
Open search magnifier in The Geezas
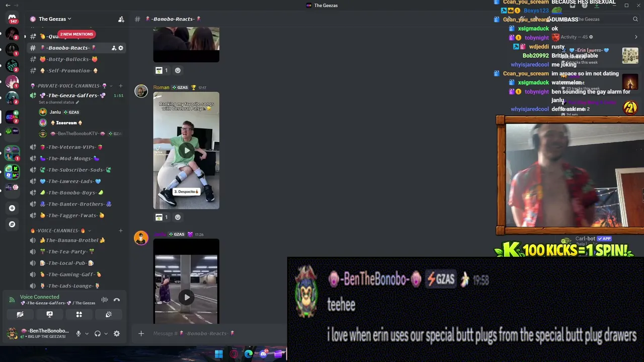(635, 19)
